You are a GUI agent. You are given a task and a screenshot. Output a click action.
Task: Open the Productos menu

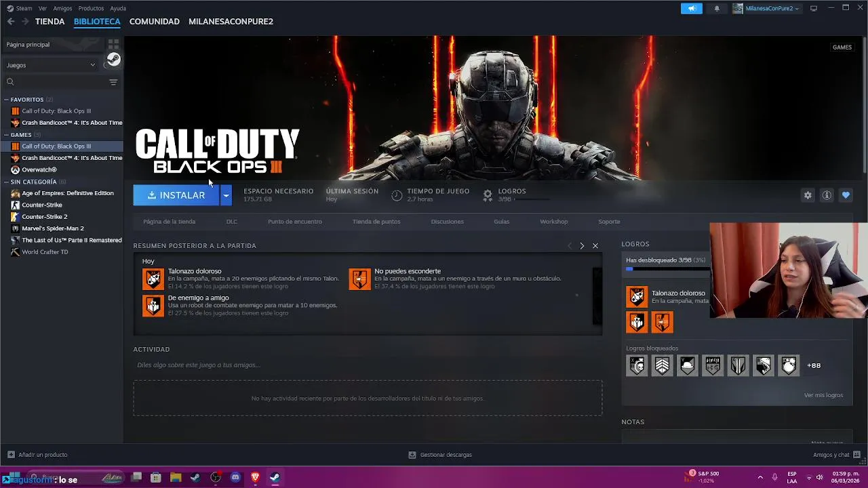click(91, 8)
